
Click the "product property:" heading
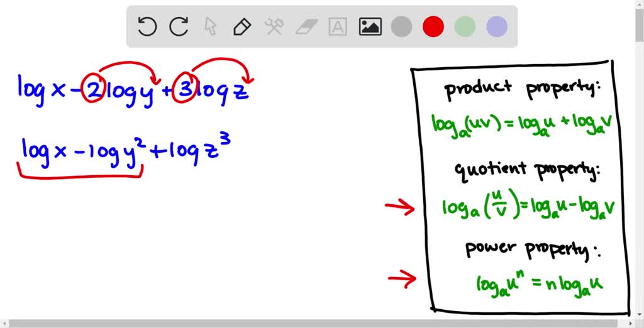click(x=523, y=89)
